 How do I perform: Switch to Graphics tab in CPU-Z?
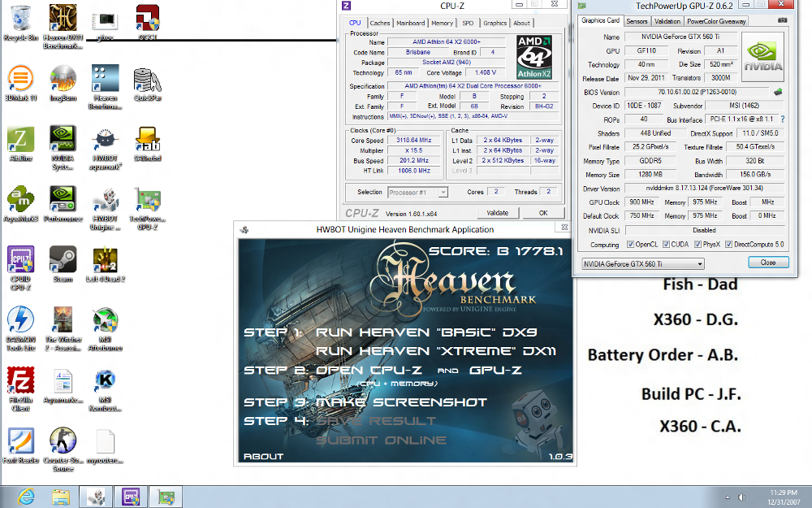pyautogui.click(x=495, y=23)
